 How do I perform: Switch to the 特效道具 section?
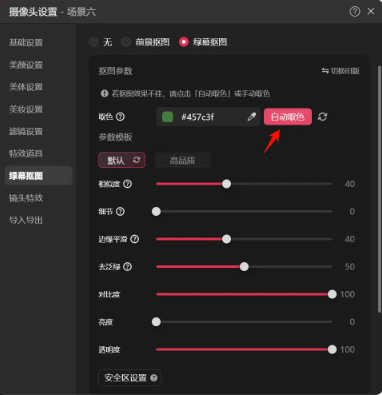[x=26, y=153]
